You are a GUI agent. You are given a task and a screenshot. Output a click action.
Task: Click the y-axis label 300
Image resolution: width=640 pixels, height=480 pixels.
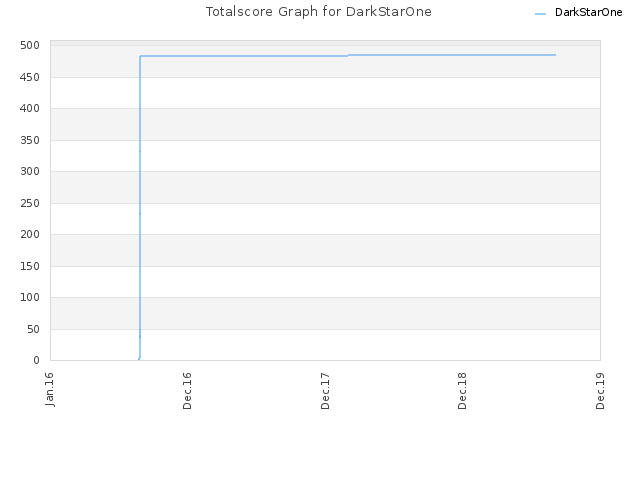point(30,171)
